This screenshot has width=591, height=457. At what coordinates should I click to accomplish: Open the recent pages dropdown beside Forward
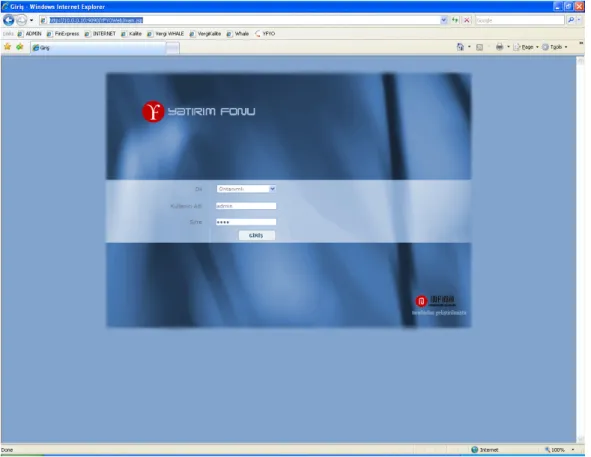click(x=32, y=20)
